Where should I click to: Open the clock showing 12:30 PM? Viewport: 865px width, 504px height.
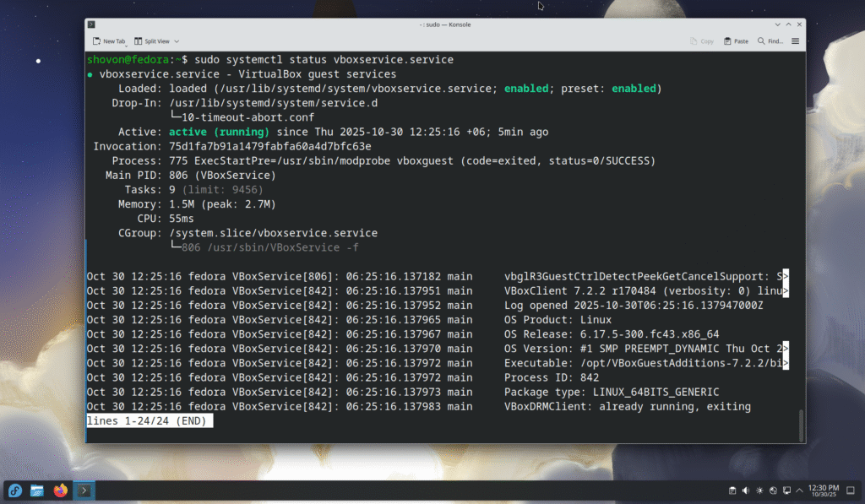pyautogui.click(x=823, y=490)
